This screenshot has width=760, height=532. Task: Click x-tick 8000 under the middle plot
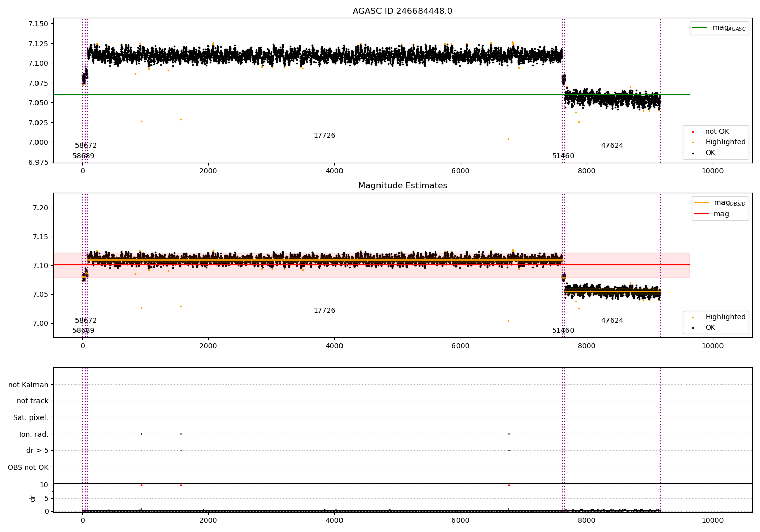pos(586,346)
